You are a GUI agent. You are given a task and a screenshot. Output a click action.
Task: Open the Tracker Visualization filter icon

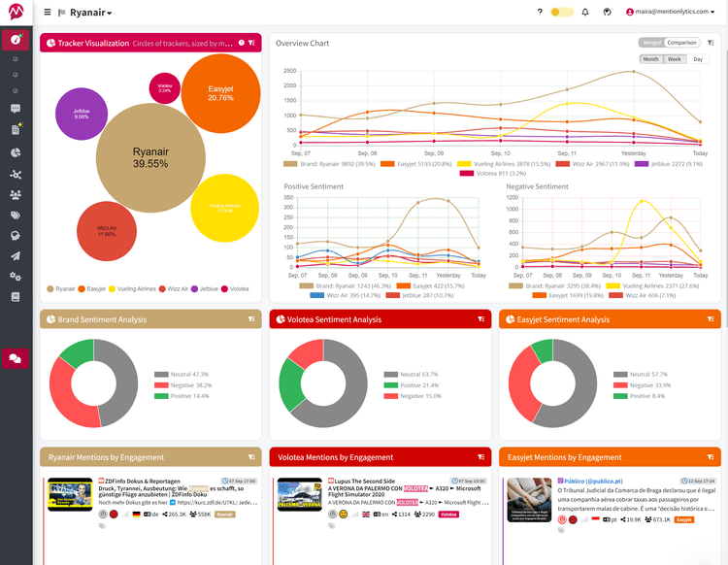tap(251, 43)
